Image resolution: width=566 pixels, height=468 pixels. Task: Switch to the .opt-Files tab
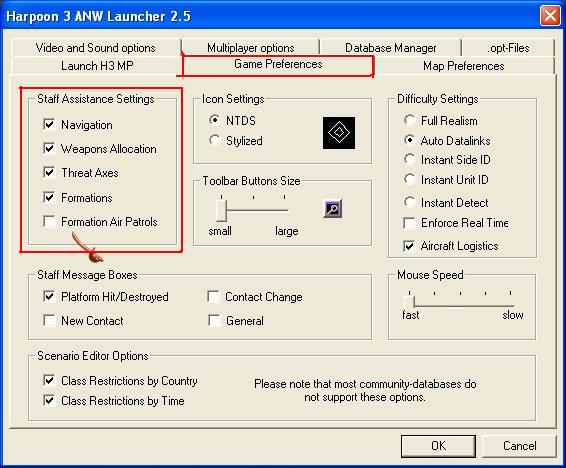click(508, 48)
